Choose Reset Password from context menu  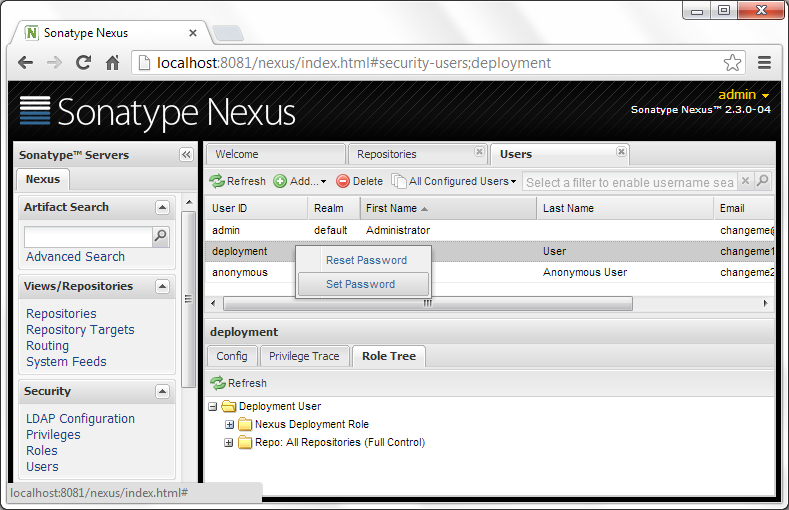[366, 260]
